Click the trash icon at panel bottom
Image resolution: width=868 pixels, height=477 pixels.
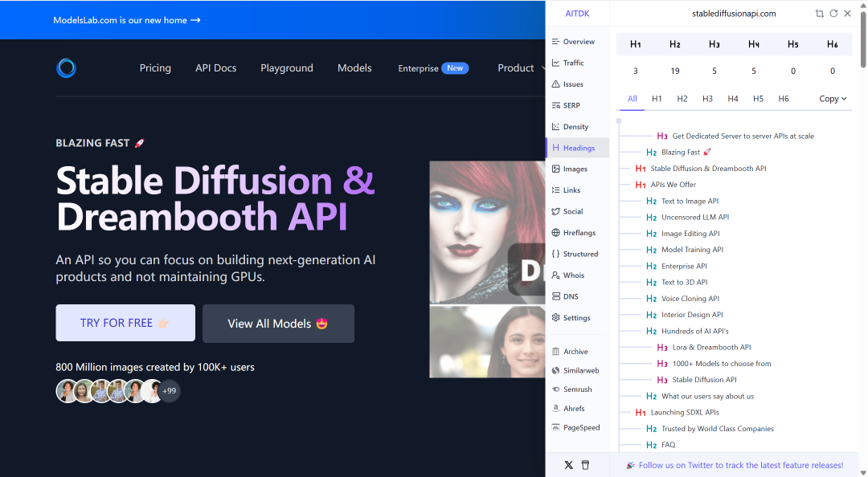click(585, 465)
